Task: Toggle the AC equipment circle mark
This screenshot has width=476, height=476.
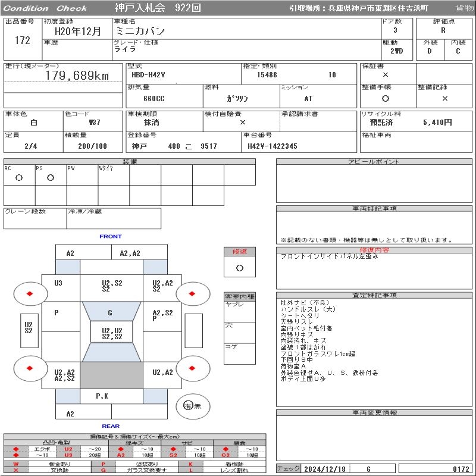Action: click(x=19, y=177)
